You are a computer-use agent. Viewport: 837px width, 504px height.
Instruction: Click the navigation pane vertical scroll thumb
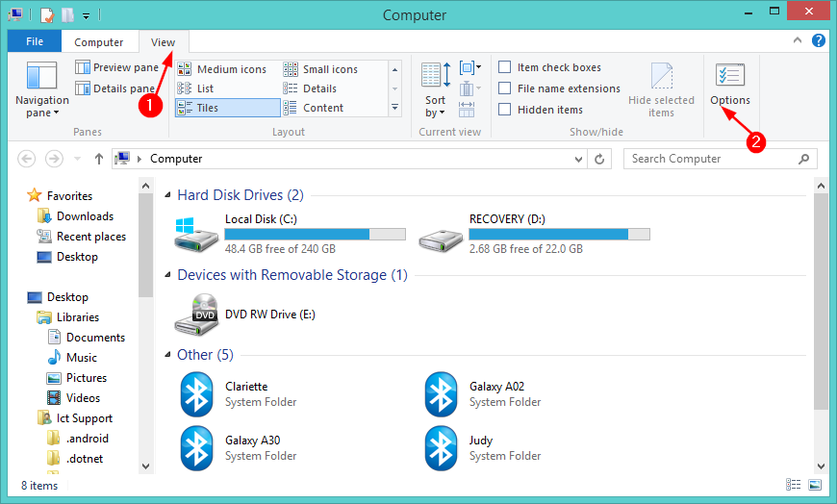click(x=145, y=244)
